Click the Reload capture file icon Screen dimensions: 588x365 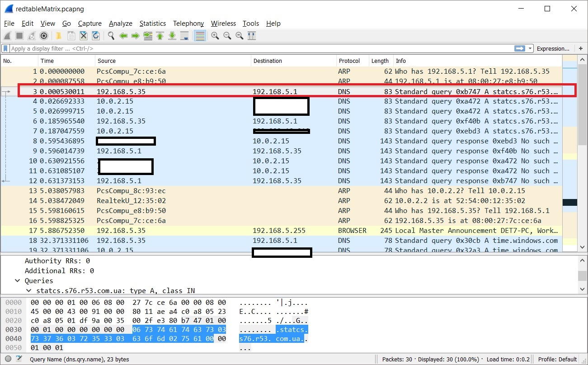pyautogui.click(x=96, y=36)
